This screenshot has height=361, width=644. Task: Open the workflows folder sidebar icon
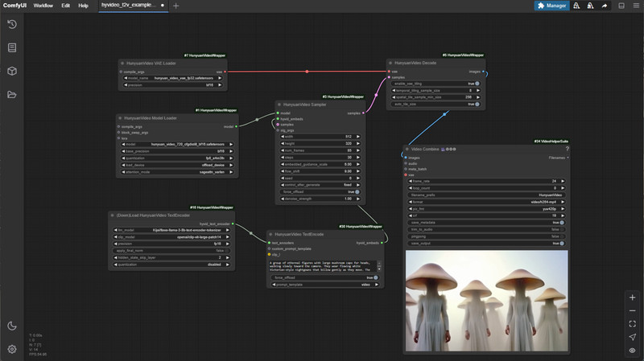[x=12, y=94]
